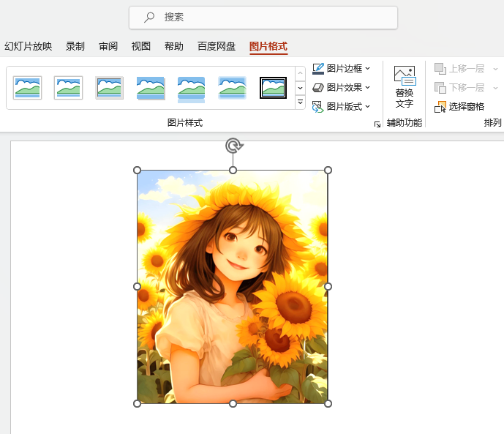The image size is (504, 434).
Task: Click the 图片边框 pen icon
Action: pos(318,69)
